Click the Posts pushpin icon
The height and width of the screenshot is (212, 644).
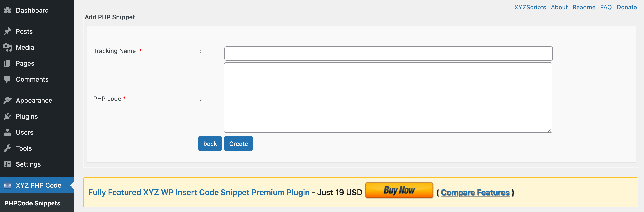[7, 31]
